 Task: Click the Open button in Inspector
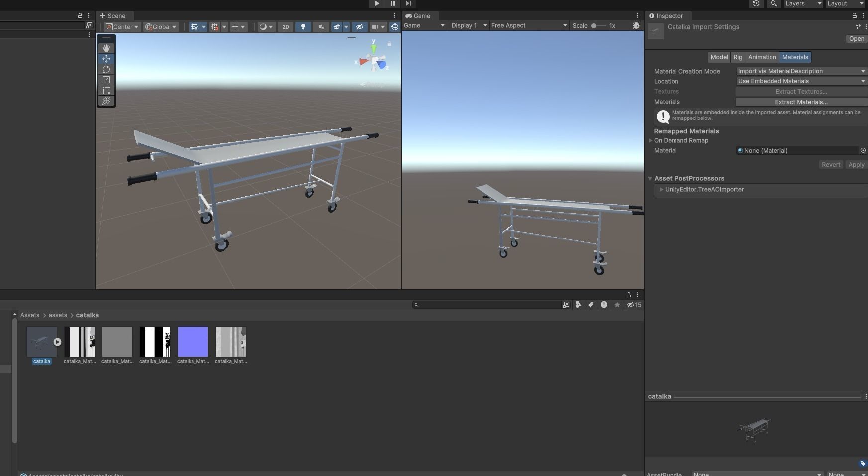(856, 39)
